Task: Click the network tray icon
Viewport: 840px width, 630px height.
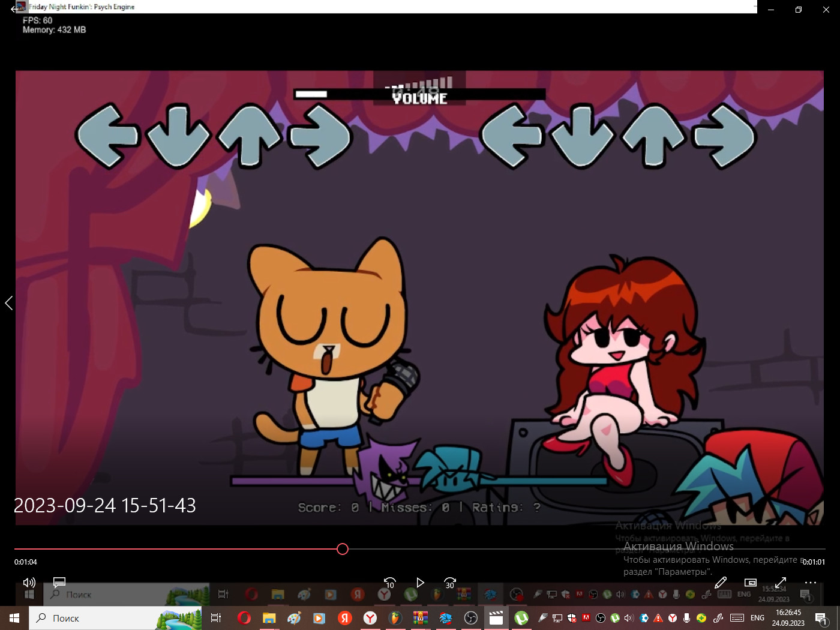Action: (x=557, y=618)
